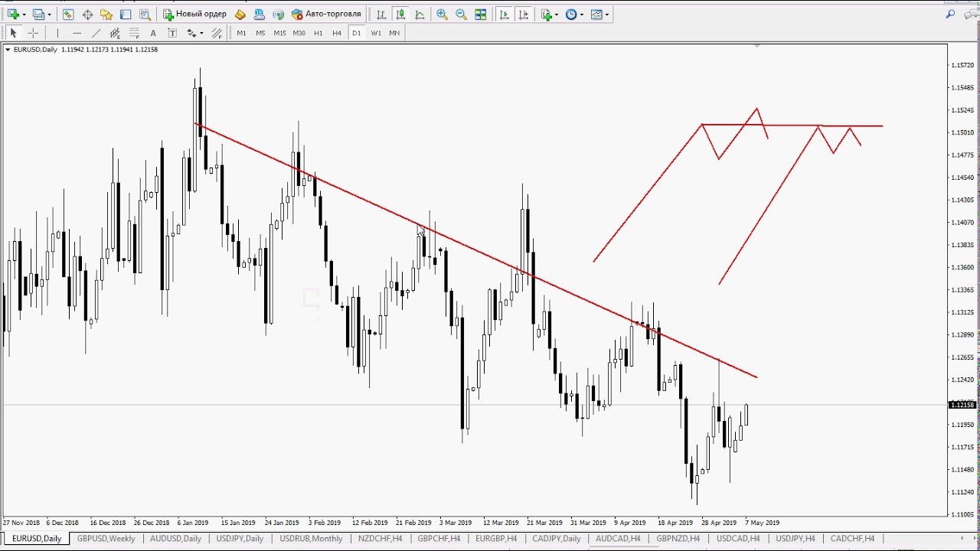980x551 pixels.
Task: Select the Text Label tool
Action: (x=172, y=33)
